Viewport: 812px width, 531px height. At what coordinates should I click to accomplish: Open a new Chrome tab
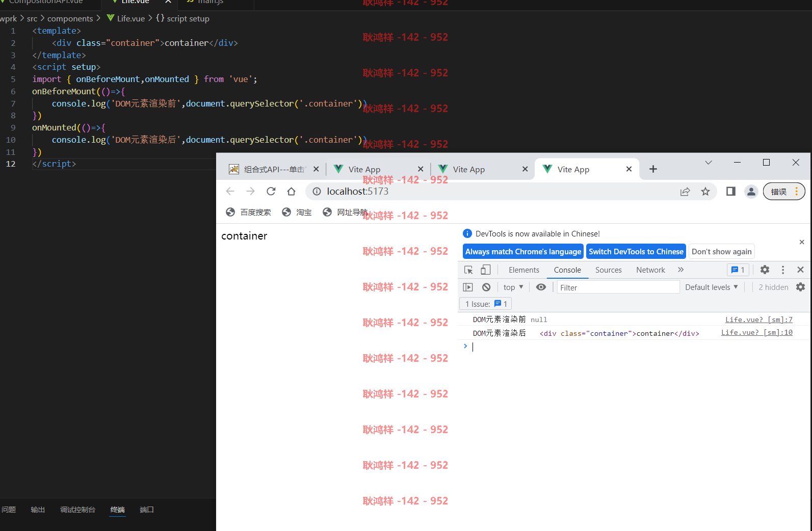653,169
